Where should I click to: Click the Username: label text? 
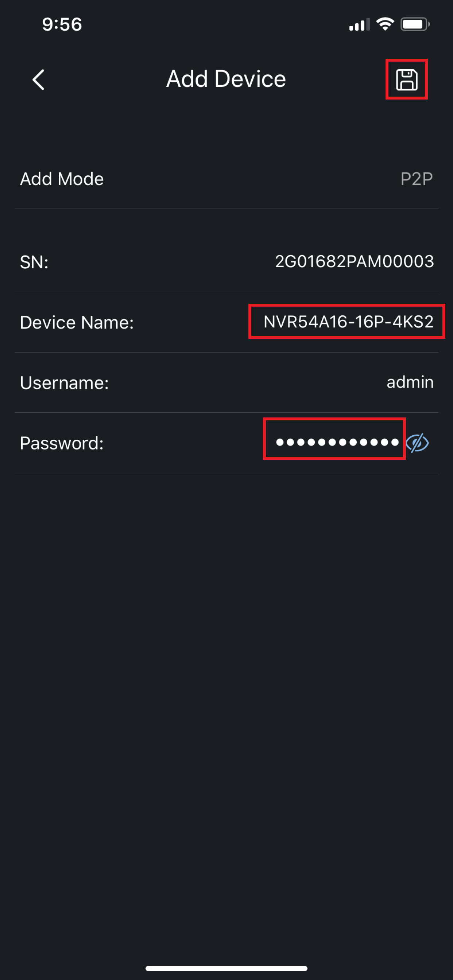click(x=64, y=383)
